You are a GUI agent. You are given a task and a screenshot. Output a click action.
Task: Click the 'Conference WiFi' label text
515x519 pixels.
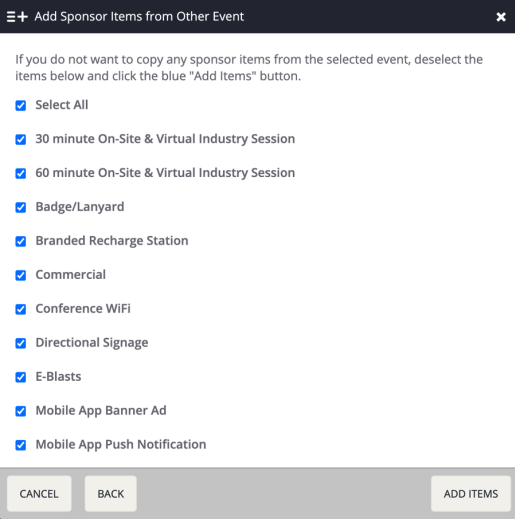click(83, 309)
